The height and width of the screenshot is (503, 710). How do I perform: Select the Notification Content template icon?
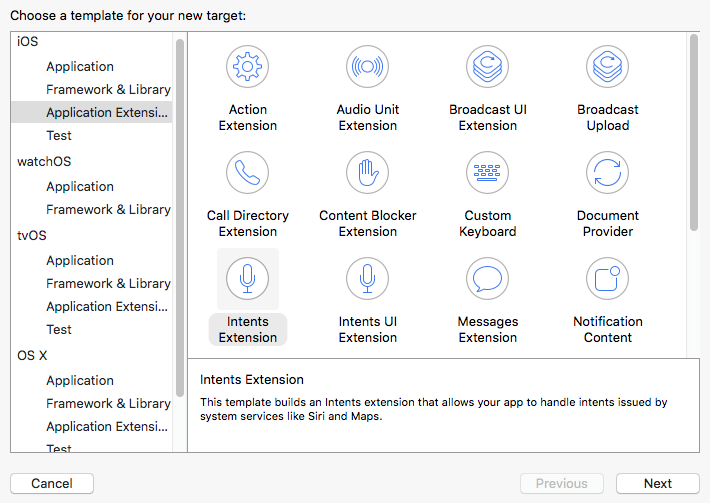[x=607, y=278]
